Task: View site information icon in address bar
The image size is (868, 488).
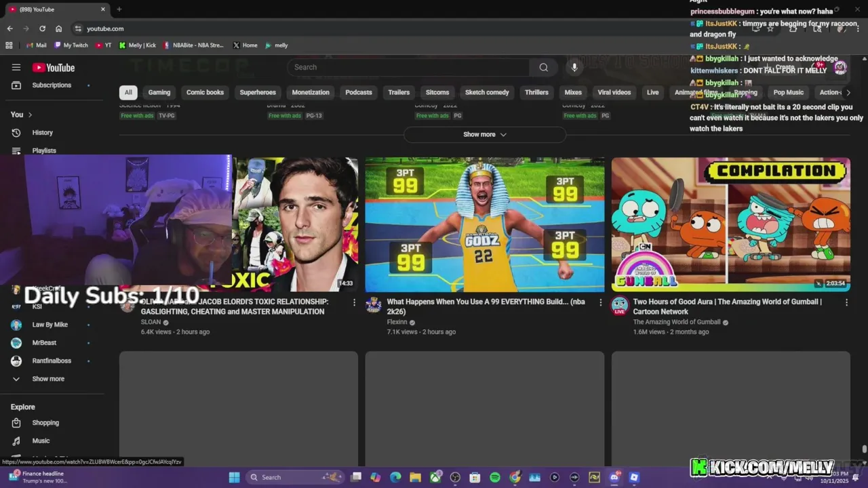Action: (78, 28)
